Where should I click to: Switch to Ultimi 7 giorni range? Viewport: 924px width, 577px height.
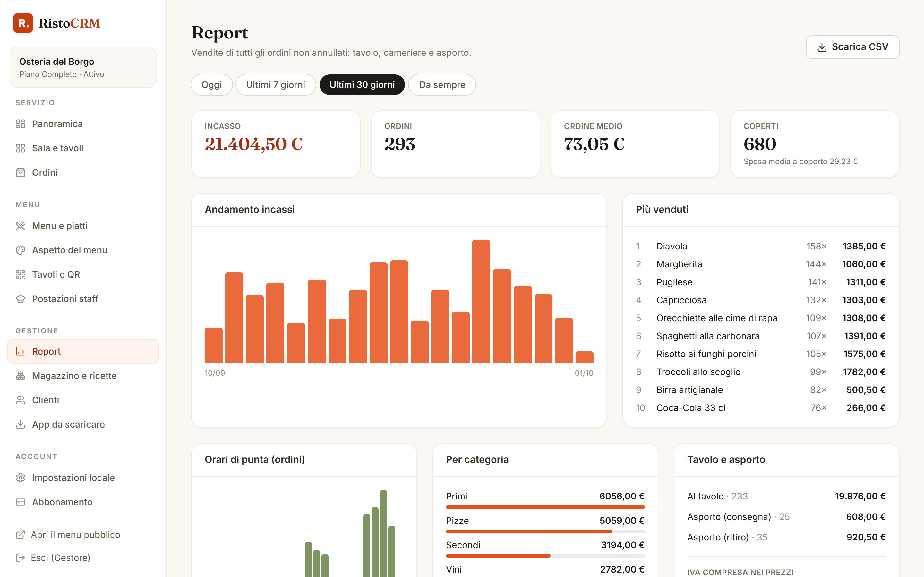click(276, 84)
